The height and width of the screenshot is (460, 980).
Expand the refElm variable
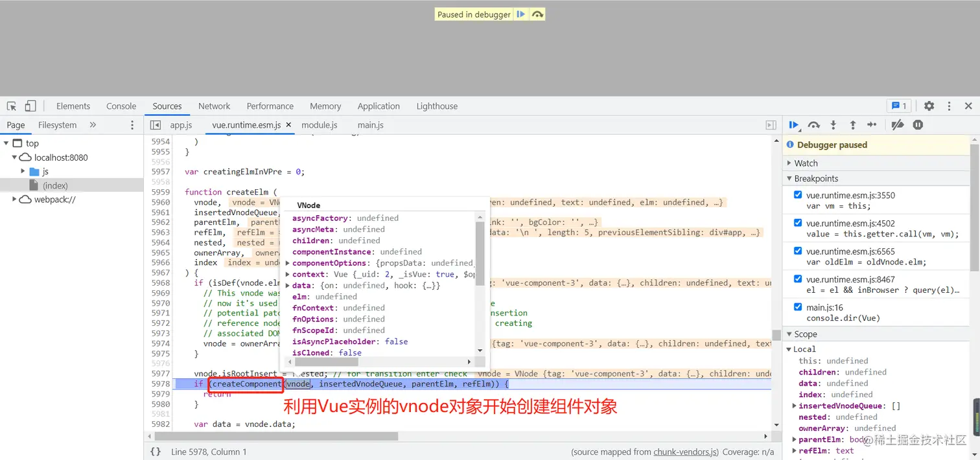795,451
